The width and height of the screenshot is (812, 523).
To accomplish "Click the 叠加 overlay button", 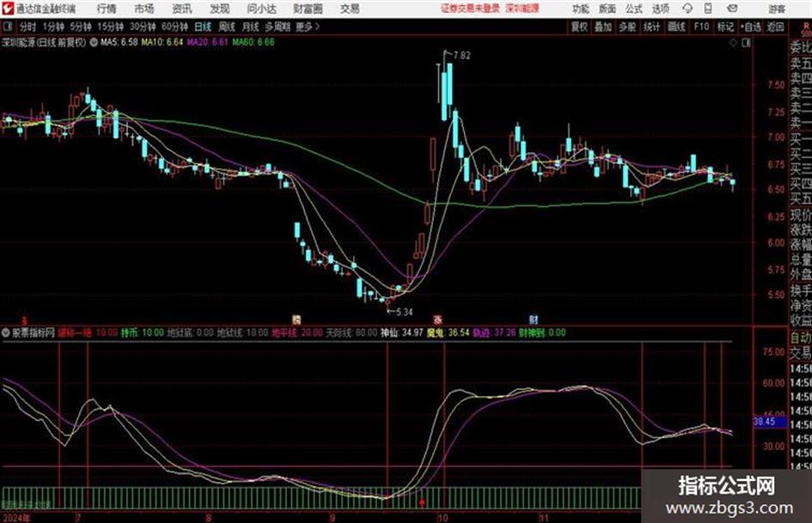I will (x=603, y=27).
